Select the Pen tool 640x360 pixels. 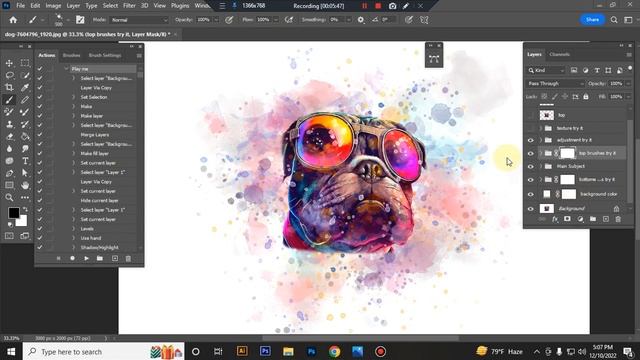coord(9,173)
